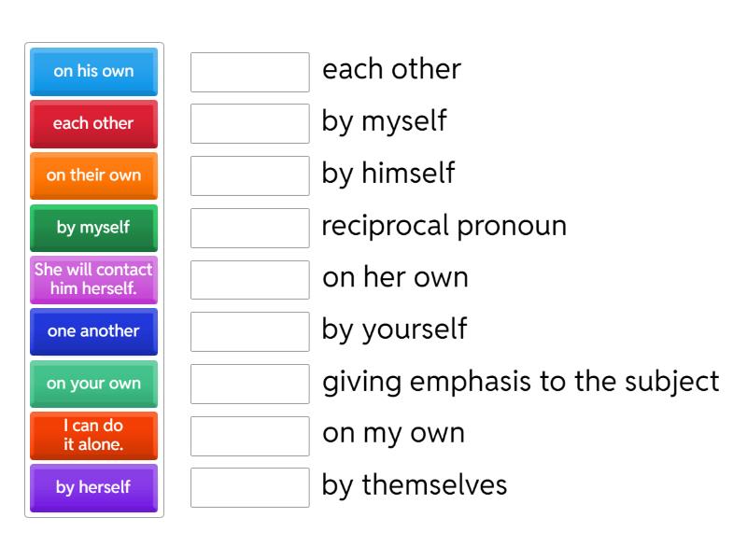
Task: Select the 'on his own' blue tile
Action: (x=93, y=72)
